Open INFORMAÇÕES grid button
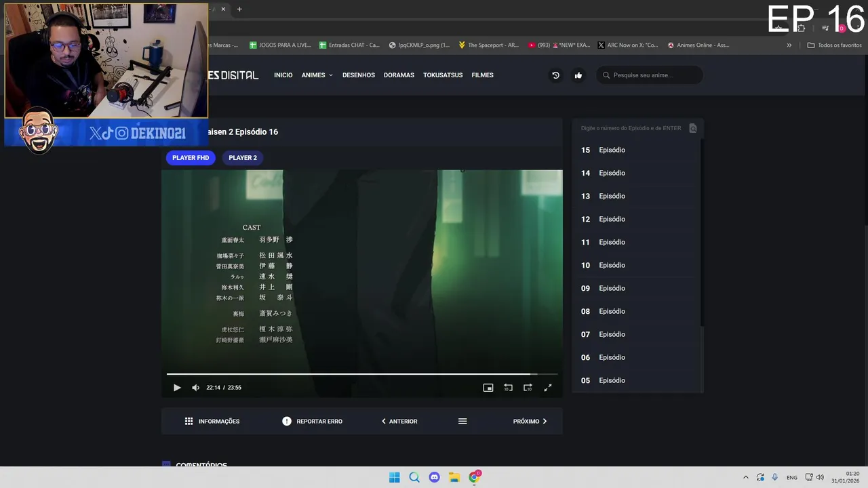The image size is (868, 488). click(212, 422)
